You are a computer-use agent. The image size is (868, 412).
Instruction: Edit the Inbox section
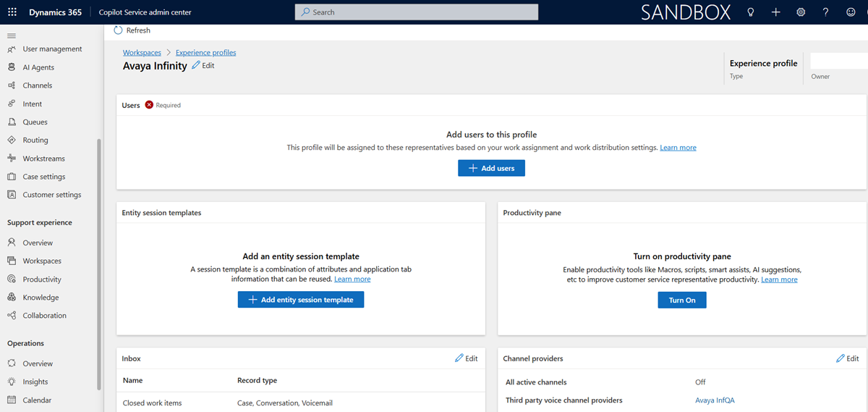466,358
